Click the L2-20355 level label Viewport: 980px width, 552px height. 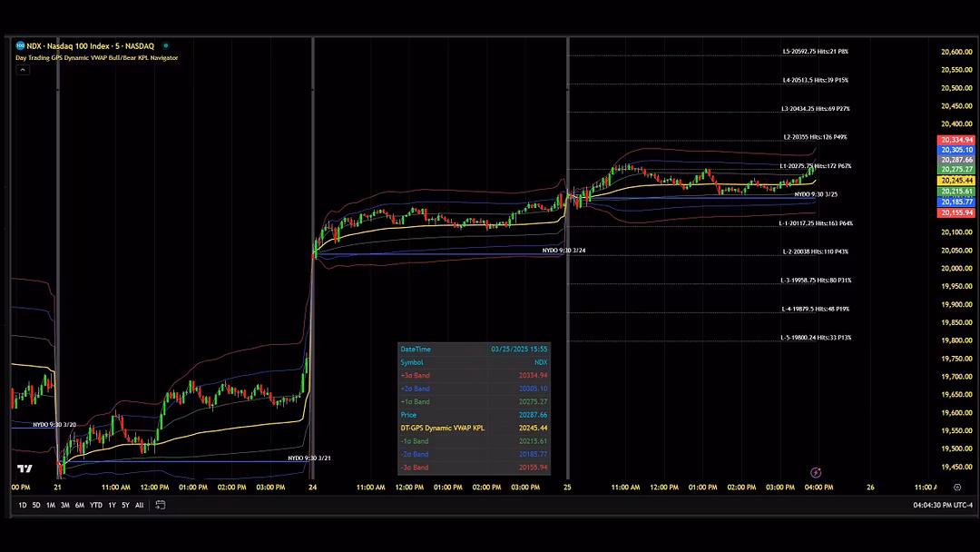coord(815,137)
